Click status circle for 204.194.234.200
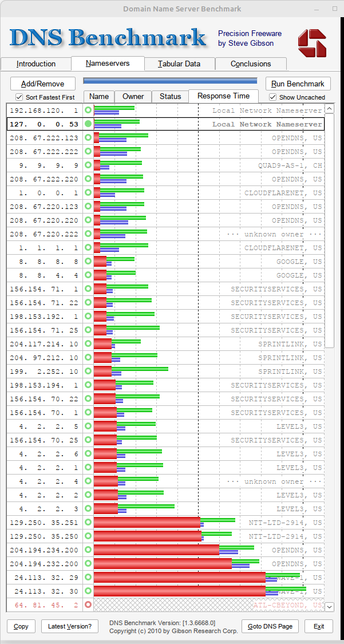The image size is (344, 644). [88, 550]
